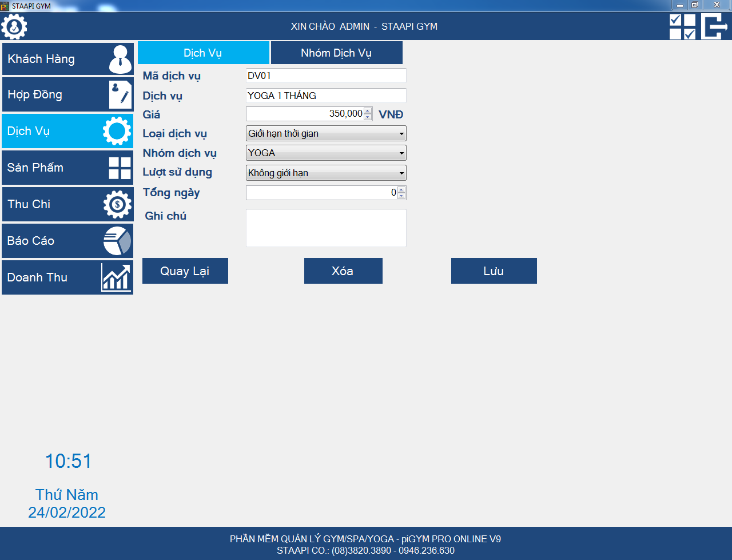Select the Dịch Vụ tab
This screenshot has height=560, width=732.
pyautogui.click(x=203, y=53)
